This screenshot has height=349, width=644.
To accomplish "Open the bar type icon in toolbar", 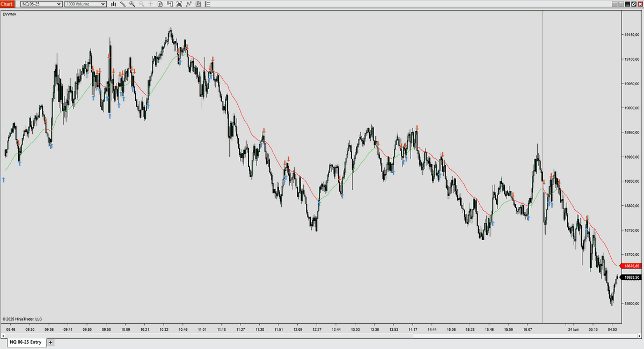I will [113, 4].
